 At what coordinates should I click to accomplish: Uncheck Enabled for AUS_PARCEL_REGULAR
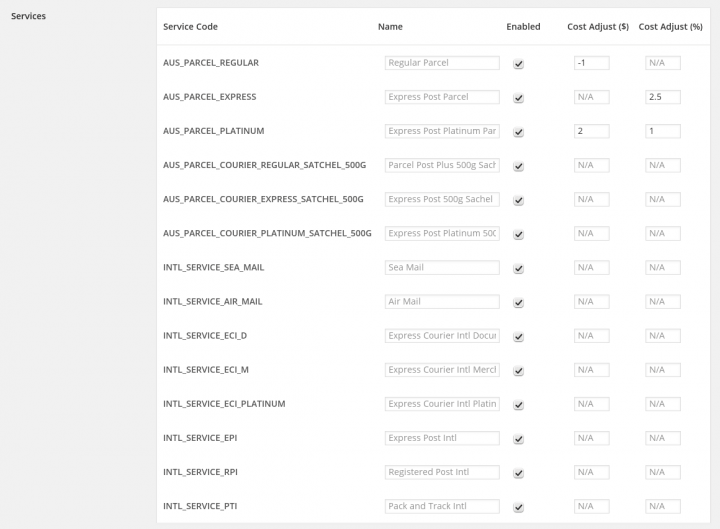coord(518,64)
